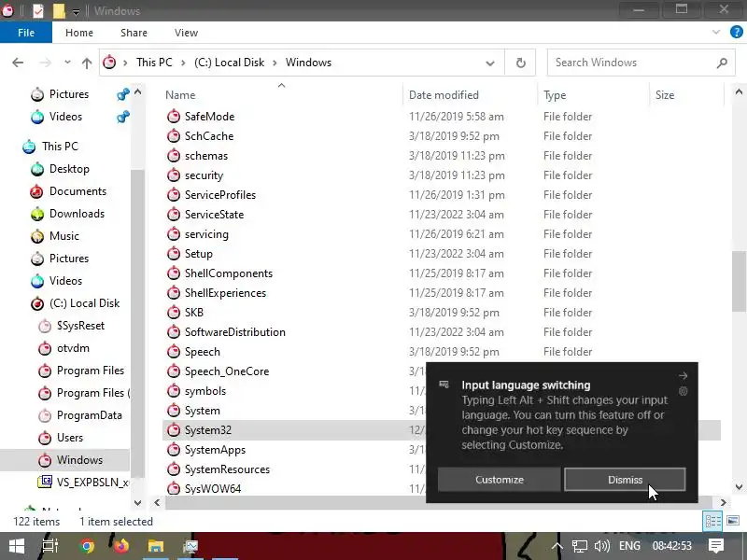The image size is (747, 560).
Task: Switch to large thumbnails view icon
Action: [x=733, y=521]
